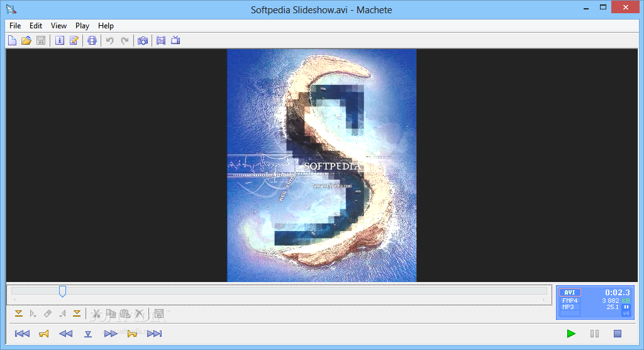Click the video preview frame
Screen dimensions: 644x350
pyautogui.click(x=321, y=166)
